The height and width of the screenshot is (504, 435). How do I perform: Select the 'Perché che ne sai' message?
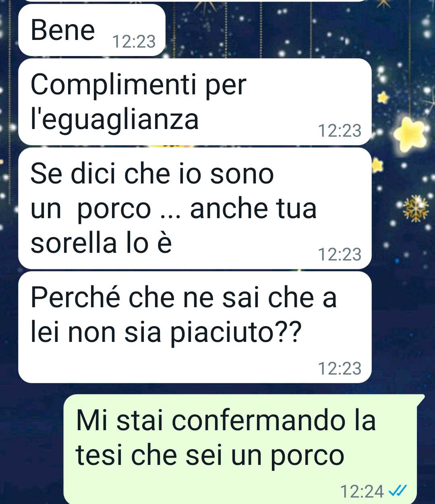coord(195,327)
